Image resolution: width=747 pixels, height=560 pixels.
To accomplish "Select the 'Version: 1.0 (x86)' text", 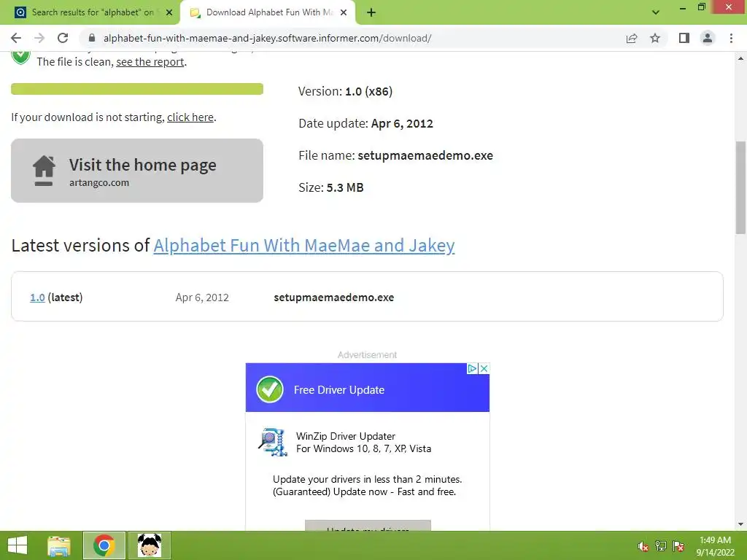I will 345,91.
